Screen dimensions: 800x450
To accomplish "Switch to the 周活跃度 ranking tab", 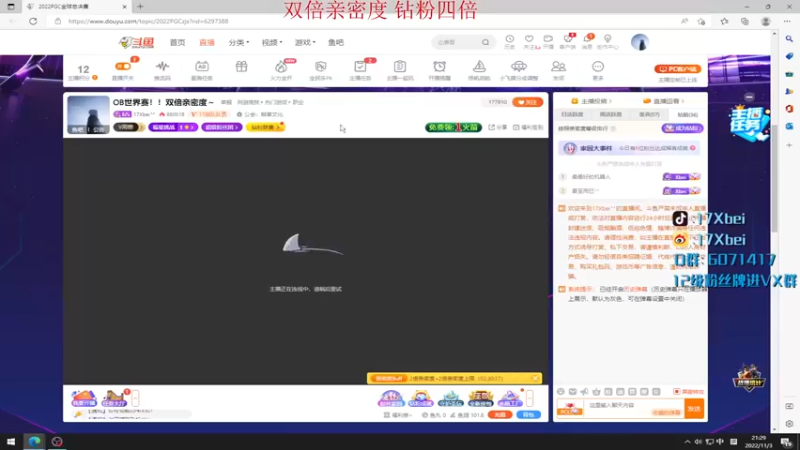I will [611, 115].
